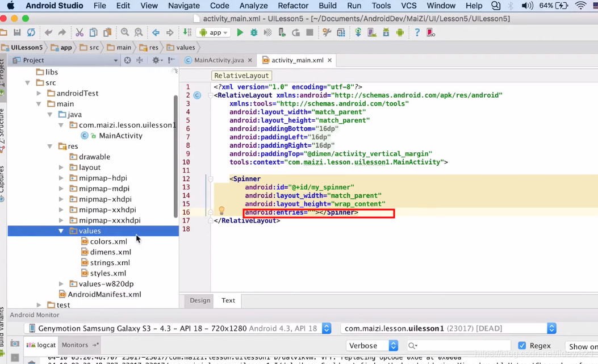The height and width of the screenshot is (364, 598).
Task: Open the Refactor menu
Action: coord(293,6)
